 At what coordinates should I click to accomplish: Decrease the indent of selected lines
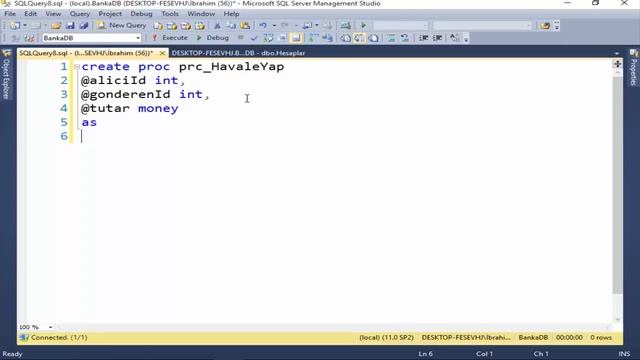point(423,38)
